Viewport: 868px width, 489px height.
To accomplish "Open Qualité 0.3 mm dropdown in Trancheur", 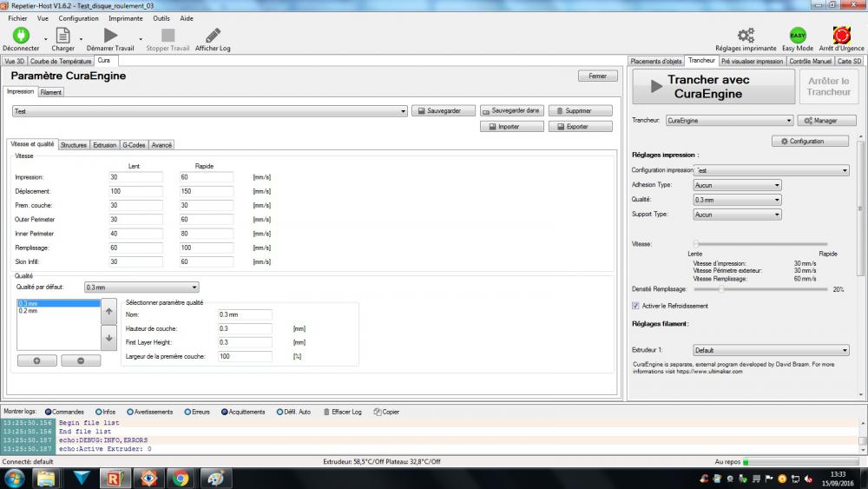I will tap(737, 200).
